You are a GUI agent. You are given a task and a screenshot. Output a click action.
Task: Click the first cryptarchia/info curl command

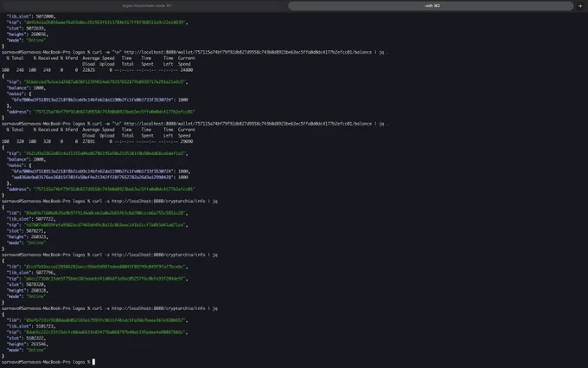155,201
